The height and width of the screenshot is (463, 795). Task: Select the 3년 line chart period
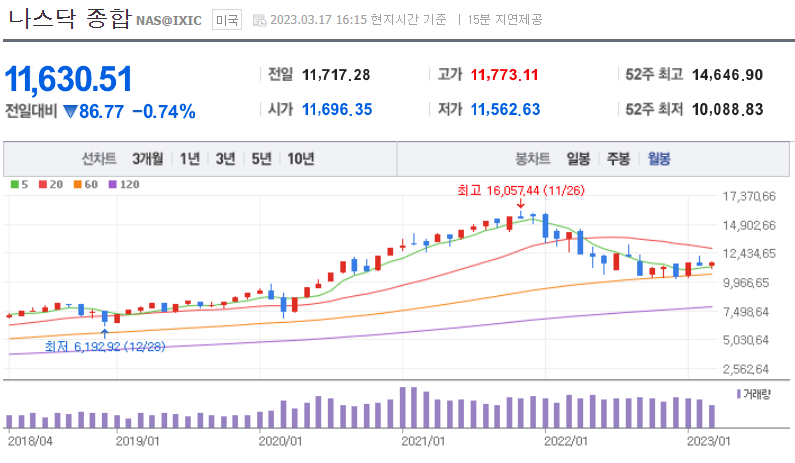226,159
